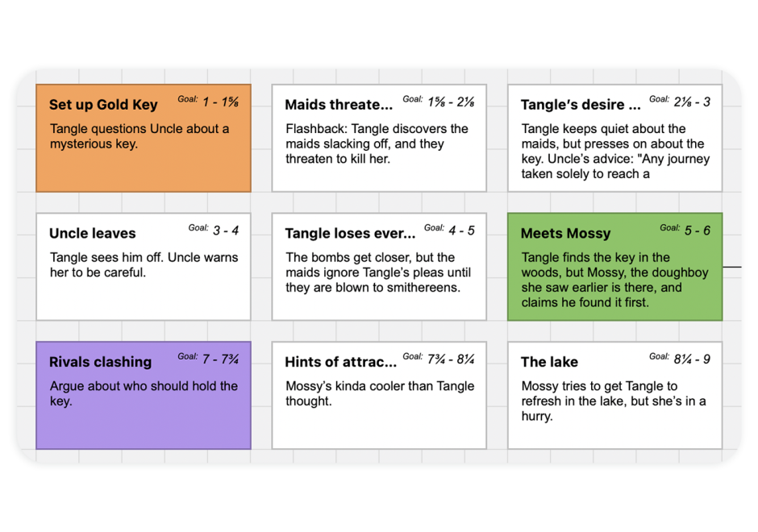The width and height of the screenshot is (758, 532).
Task: Click goal range 5 - 6 on Meets Mossy
Action: pyautogui.click(x=698, y=231)
